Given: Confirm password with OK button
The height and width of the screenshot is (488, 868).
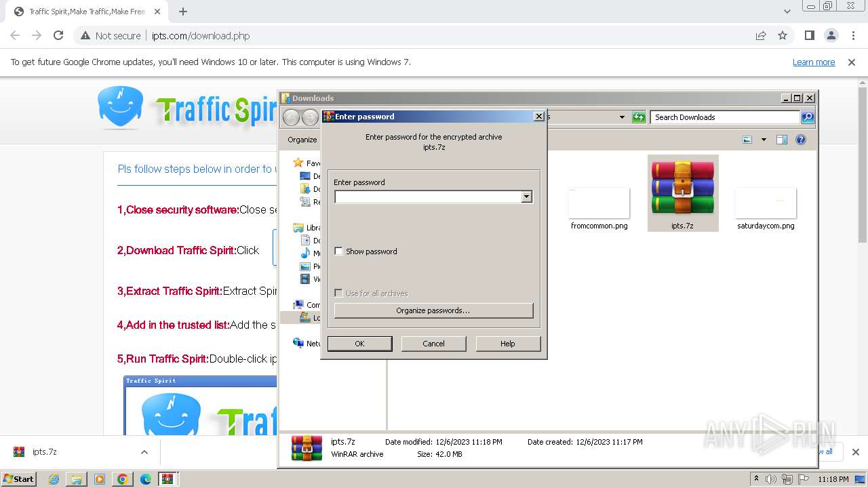Looking at the screenshot, I should pyautogui.click(x=359, y=344).
